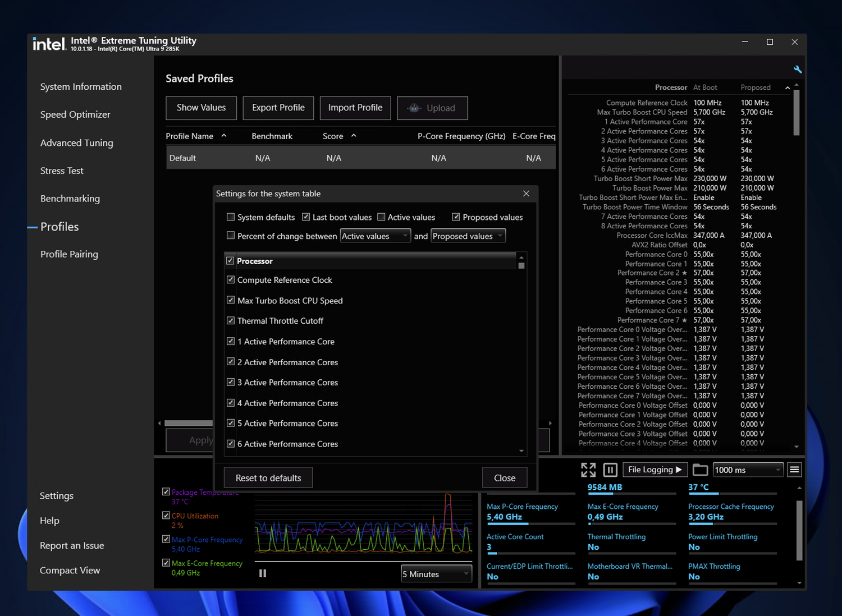
Task: Close the system table settings dialog
Action: (x=526, y=194)
